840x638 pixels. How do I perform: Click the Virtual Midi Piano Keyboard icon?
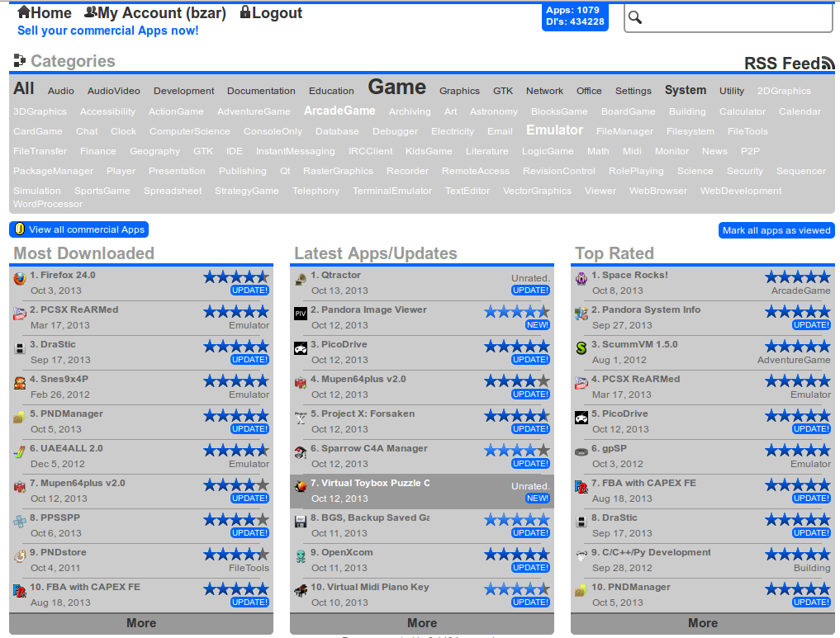301,591
